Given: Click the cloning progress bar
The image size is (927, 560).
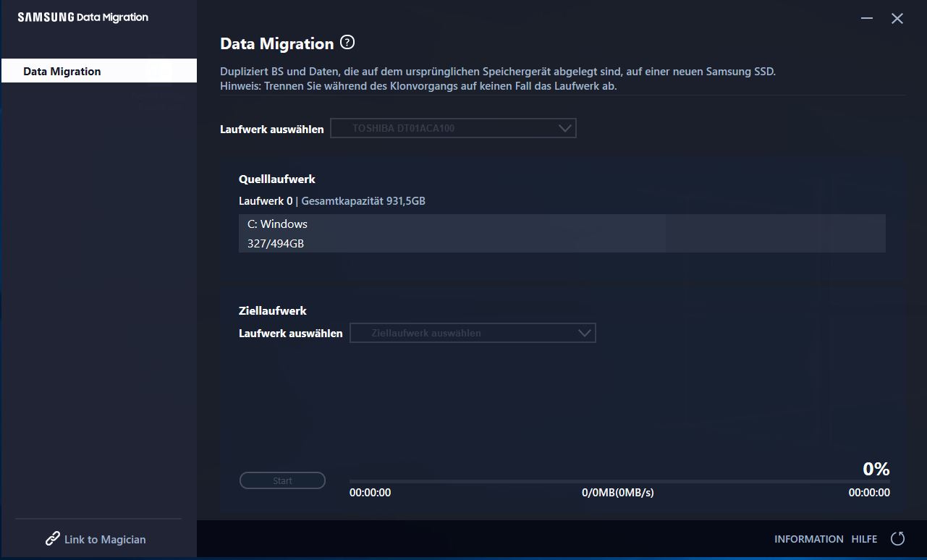Looking at the screenshot, I should (x=619, y=481).
